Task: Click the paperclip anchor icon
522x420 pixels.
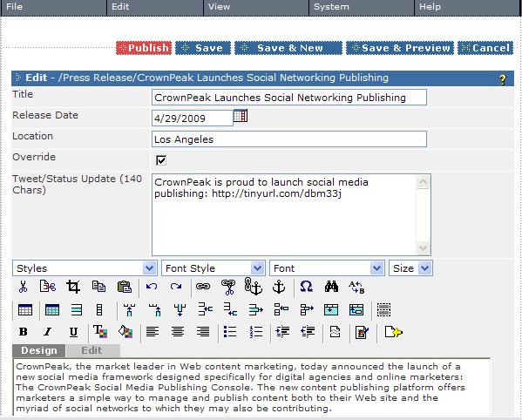Action: [x=254, y=287]
